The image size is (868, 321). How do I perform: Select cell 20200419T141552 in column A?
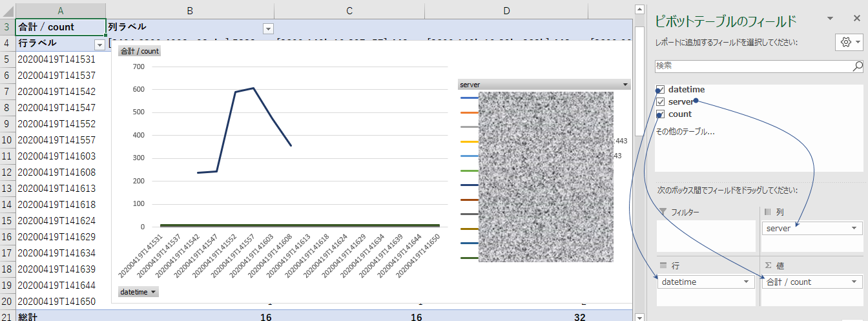[61, 124]
